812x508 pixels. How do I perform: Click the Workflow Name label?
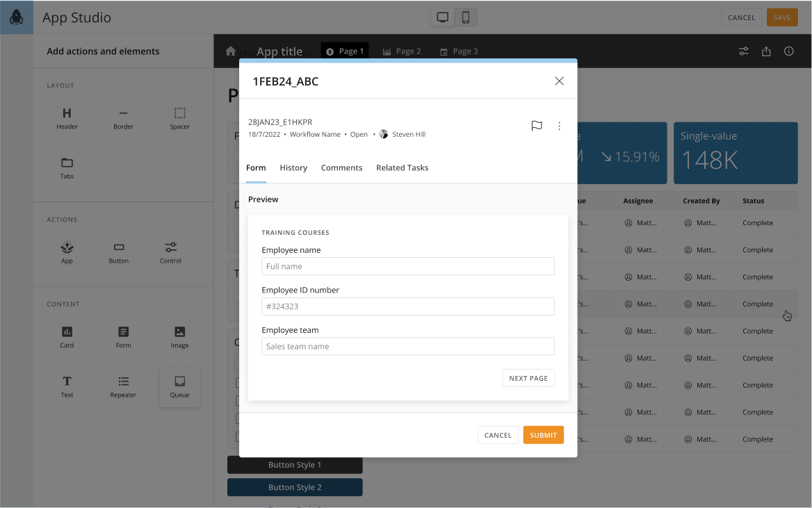pyautogui.click(x=315, y=134)
